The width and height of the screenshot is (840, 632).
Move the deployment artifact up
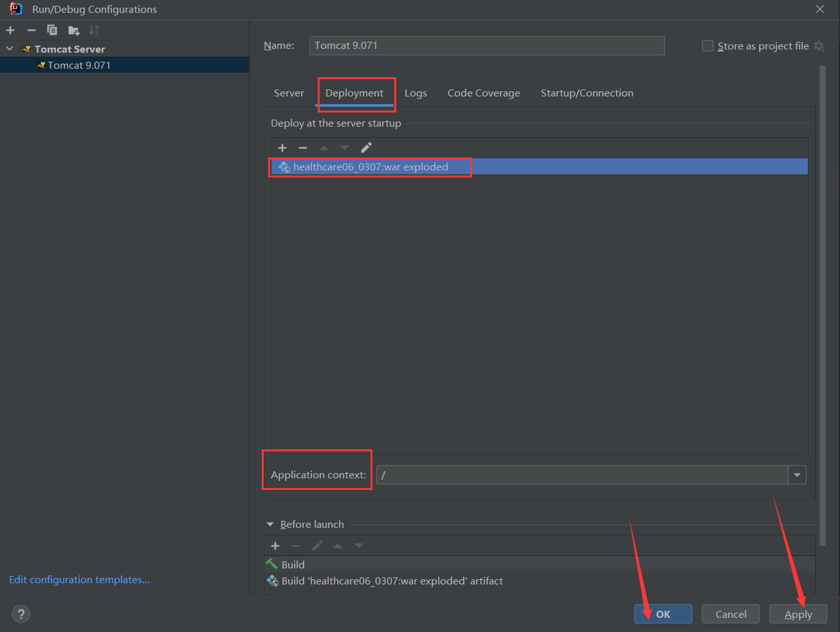click(324, 148)
